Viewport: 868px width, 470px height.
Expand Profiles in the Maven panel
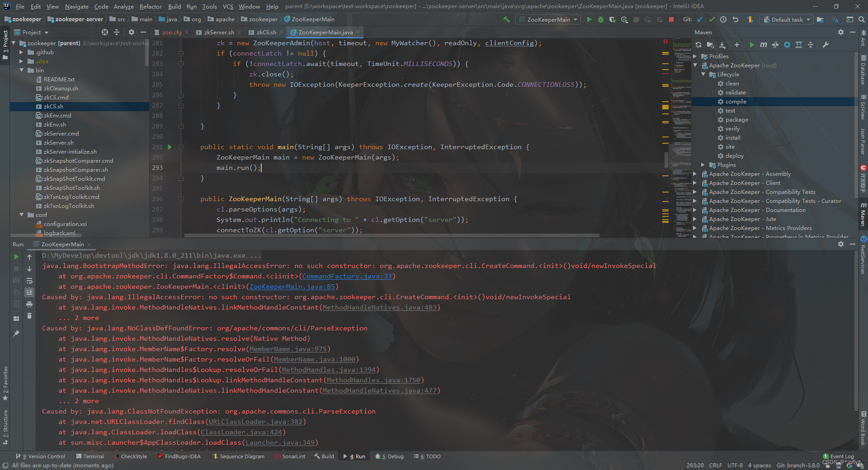click(695, 56)
